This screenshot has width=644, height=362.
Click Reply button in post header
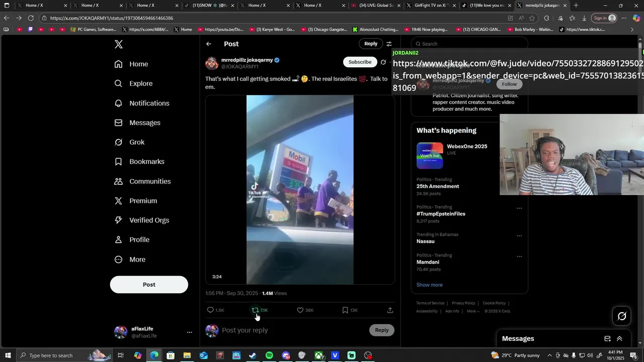pos(371,44)
